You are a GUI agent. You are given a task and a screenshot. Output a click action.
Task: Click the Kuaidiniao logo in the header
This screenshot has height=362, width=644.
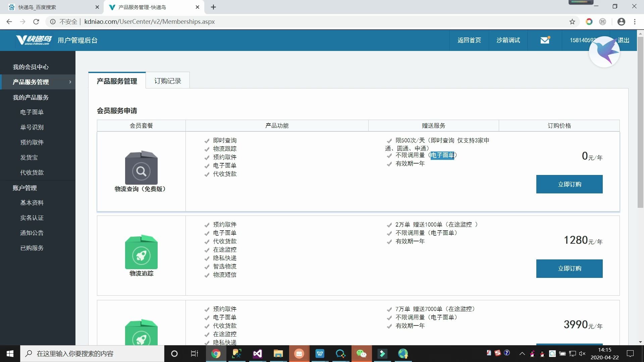[x=34, y=40]
